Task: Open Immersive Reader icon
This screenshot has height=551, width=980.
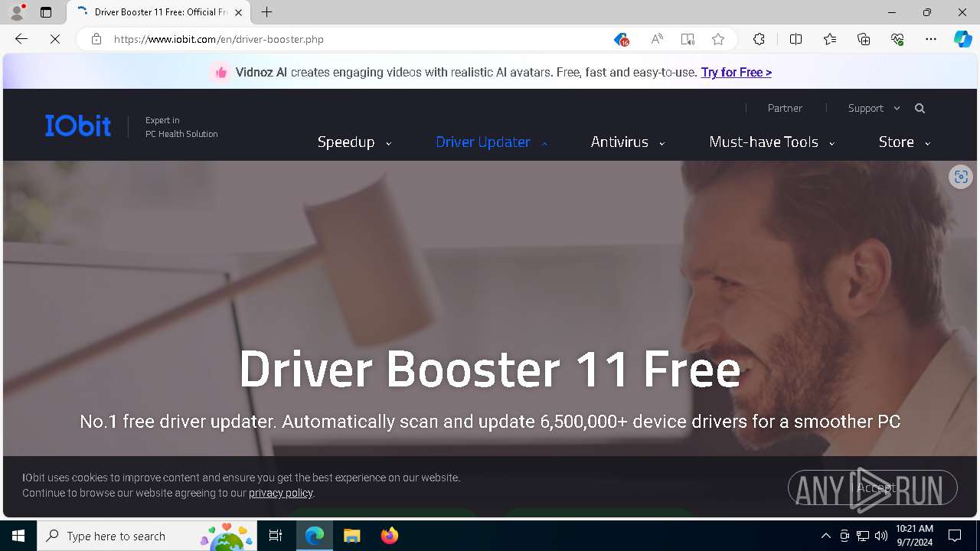Action: click(688, 39)
